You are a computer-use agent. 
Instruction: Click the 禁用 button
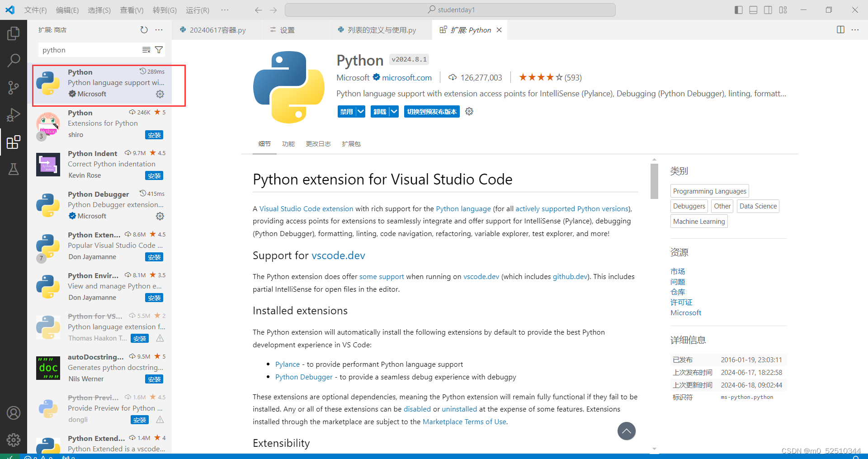point(347,111)
